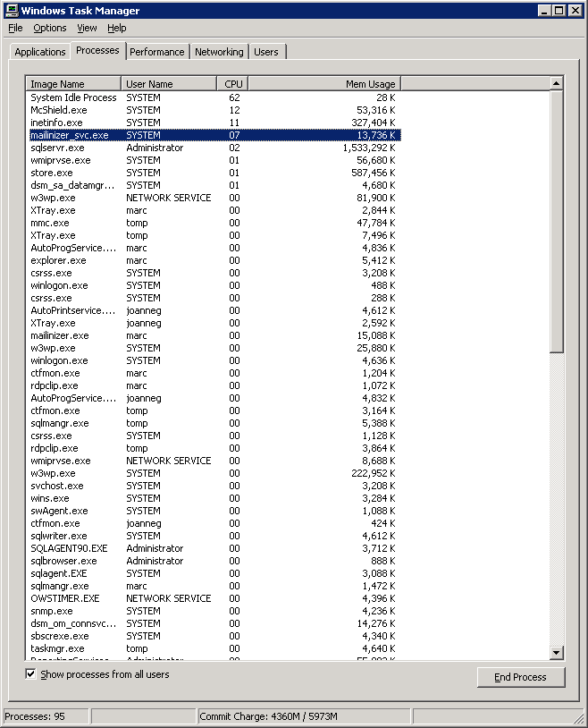Screen dimensions: 588x728
Task: Sort by User Name column header
Action: coord(169,84)
